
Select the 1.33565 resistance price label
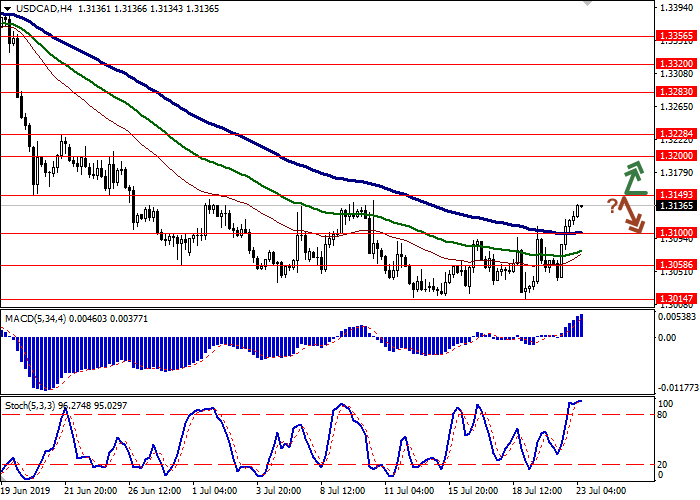(677, 35)
